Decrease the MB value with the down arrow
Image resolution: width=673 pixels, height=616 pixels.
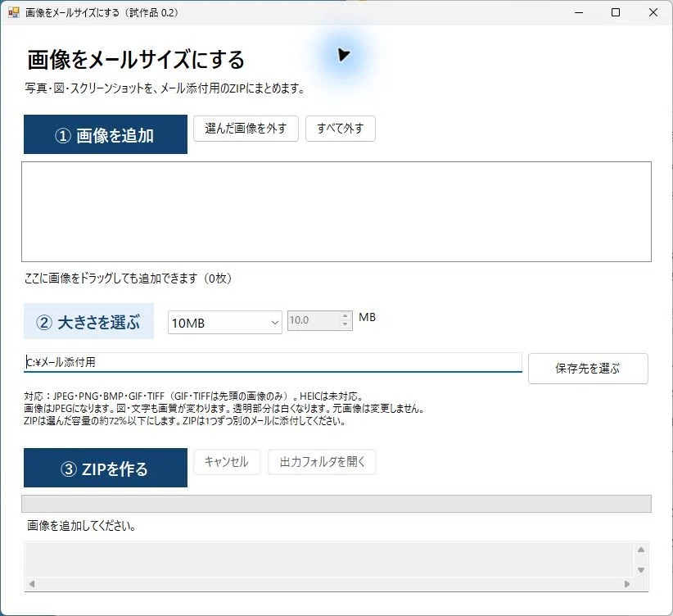[x=345, y=324]
